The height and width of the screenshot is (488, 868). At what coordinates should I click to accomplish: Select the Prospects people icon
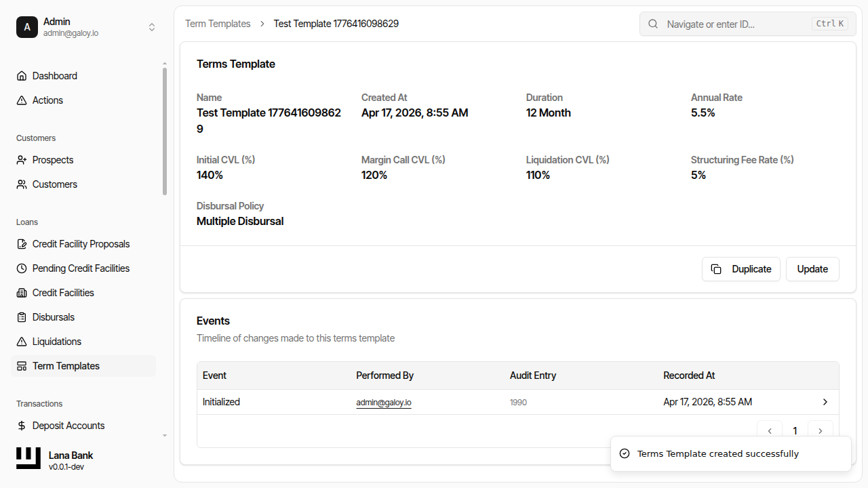coord(22,159)
